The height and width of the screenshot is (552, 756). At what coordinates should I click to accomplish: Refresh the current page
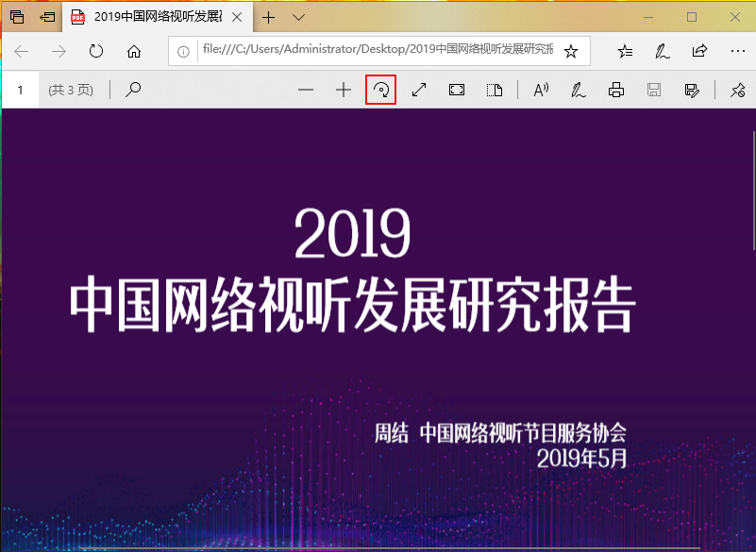(x=96, y=51)
